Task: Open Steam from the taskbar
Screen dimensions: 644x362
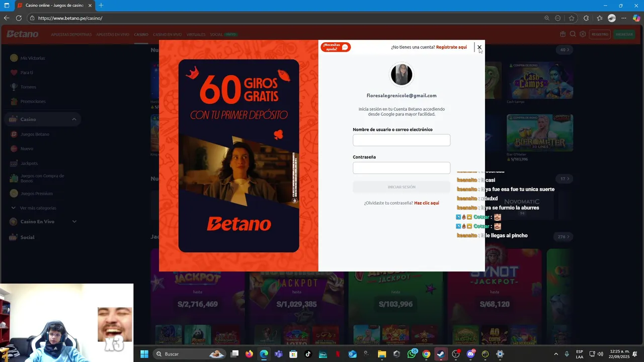Action: point(441,354)
